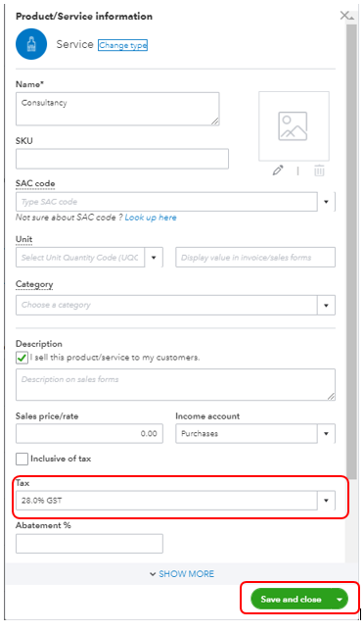Click the Display value in invoice/sales forms field
The image size is (364, 631).
click(x=255, y=258)
